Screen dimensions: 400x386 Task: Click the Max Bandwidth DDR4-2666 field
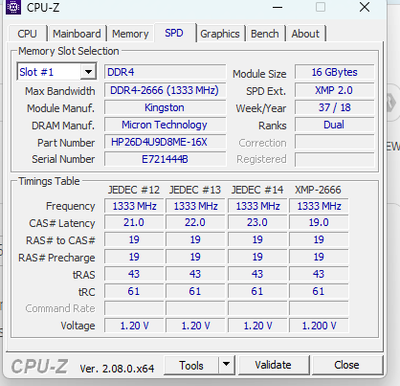pos(165,90)
